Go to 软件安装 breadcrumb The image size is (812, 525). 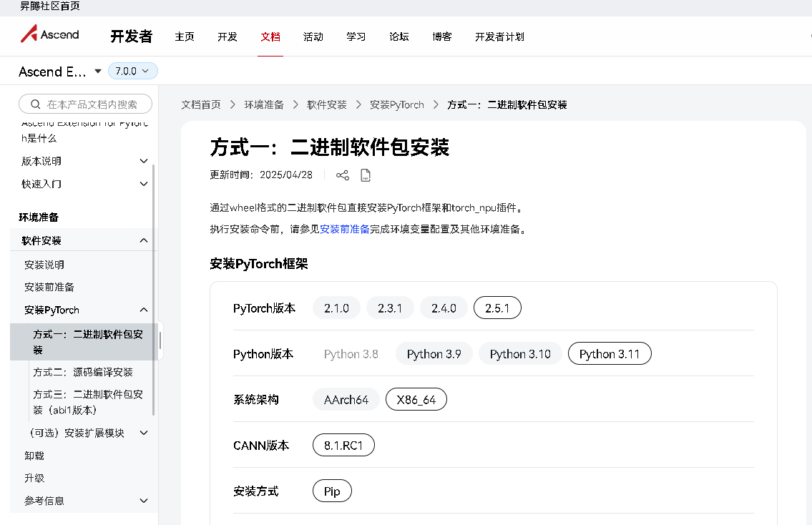(x=327, y=104)
